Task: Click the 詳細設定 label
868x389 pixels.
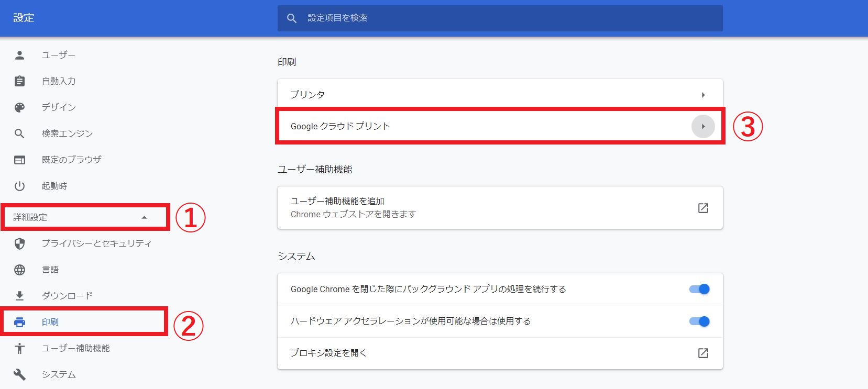Action: [30, 217]
